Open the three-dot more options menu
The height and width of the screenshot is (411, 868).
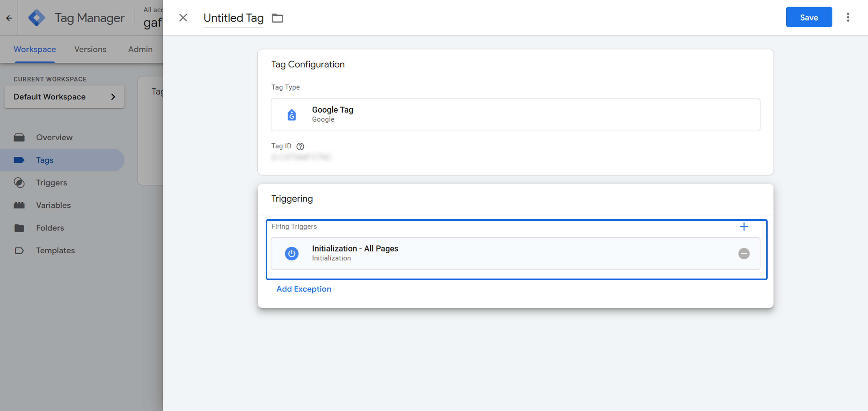coord(848,17)
